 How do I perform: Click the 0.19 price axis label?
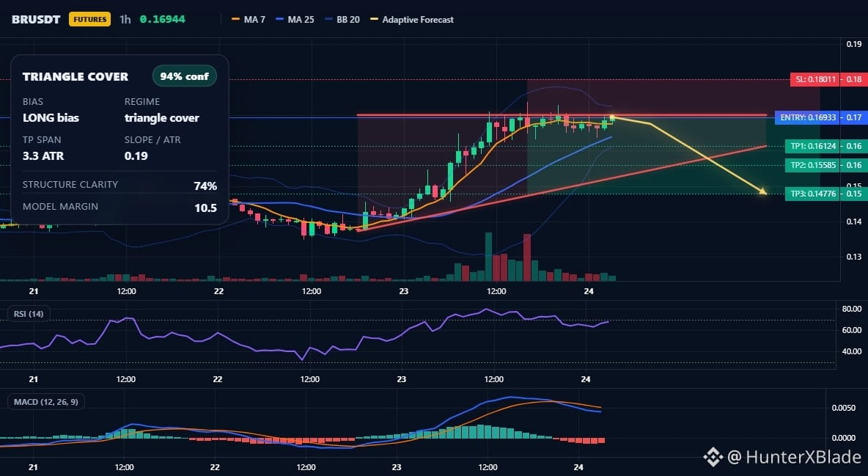click(x=853, y=44)
